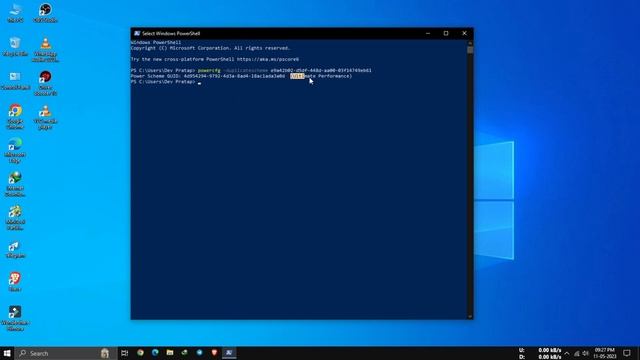Click scrollbar down arrow in PowerShell
Image resolution: width=640 pixels, height=360 pixels.
point(470,316)
